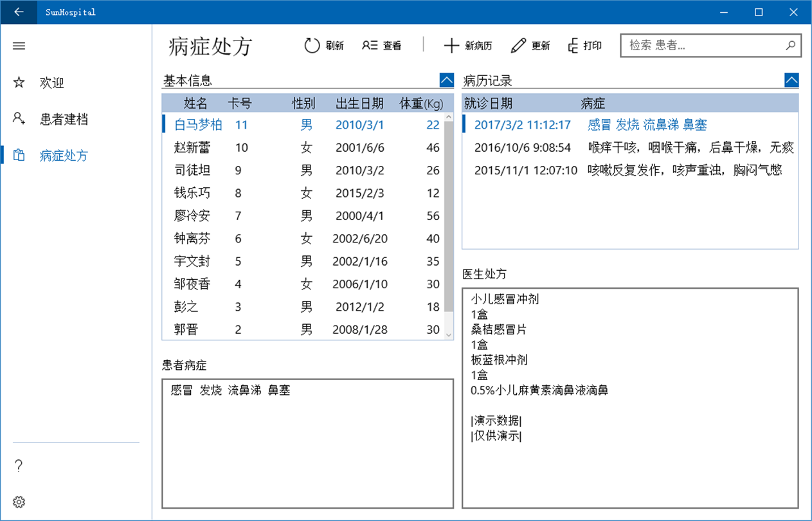Click the 姓名 column header

196,104
